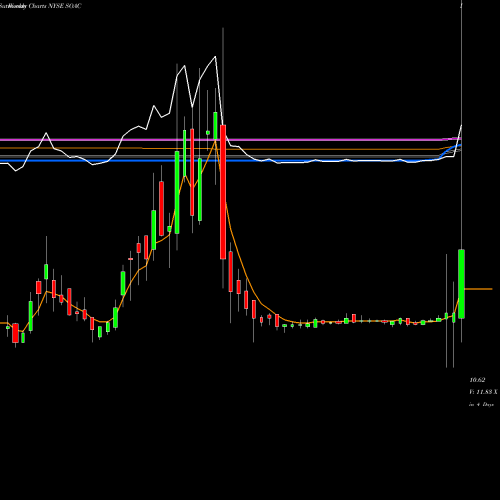
Task: Select the large green candlestick at far right
Action: pos(461,284)
